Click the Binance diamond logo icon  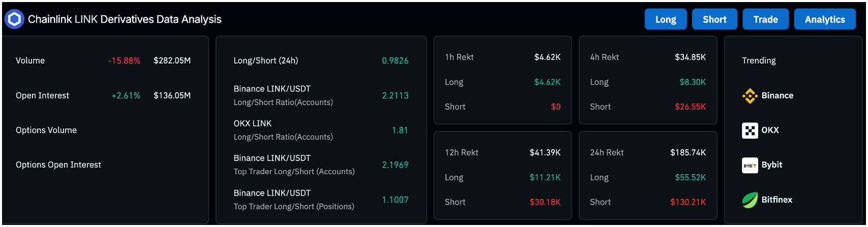click(x=750, y=95)
